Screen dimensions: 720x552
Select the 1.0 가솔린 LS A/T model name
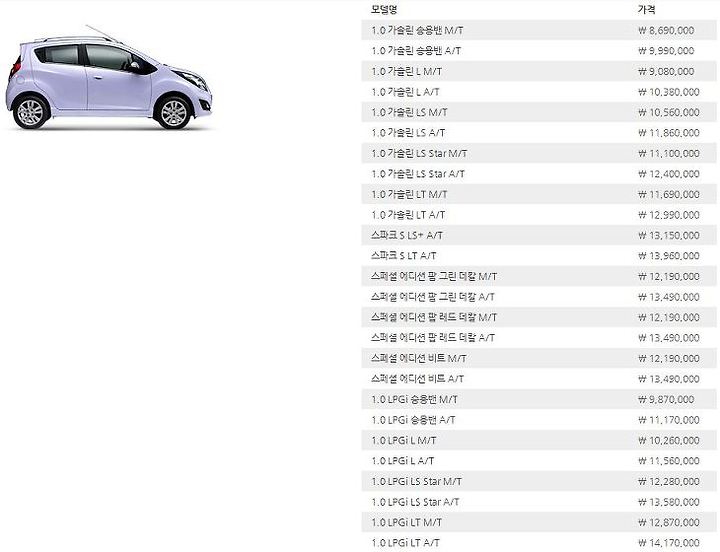(408, 133)
